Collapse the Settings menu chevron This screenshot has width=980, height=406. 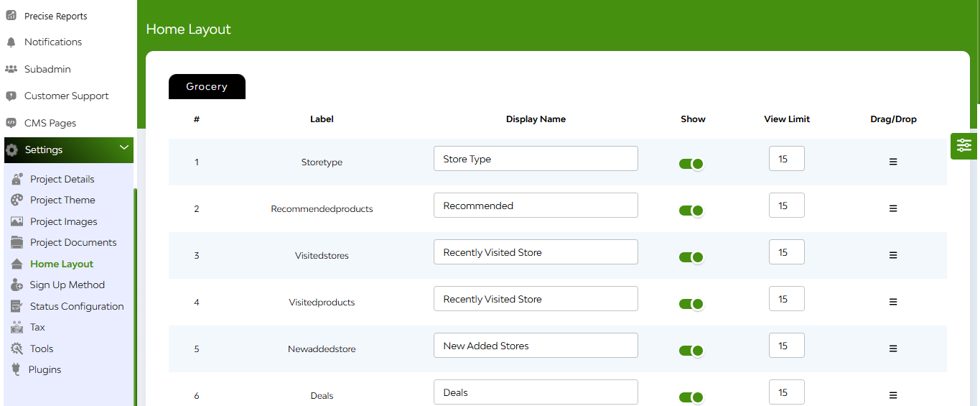(x=124, y=148)
